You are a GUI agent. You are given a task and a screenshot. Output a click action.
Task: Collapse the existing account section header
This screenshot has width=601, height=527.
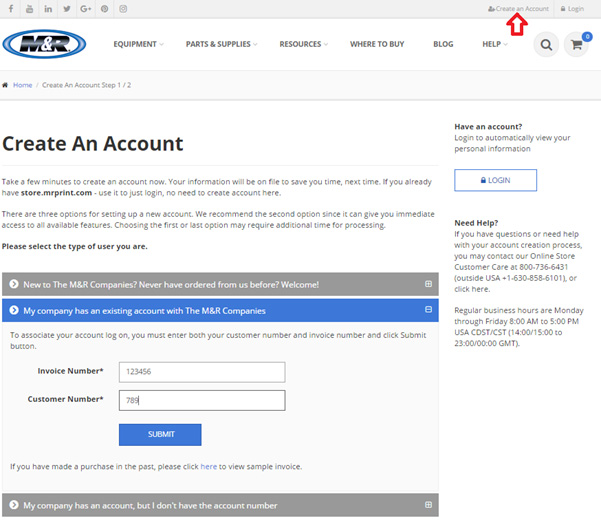tap(220, 310)
